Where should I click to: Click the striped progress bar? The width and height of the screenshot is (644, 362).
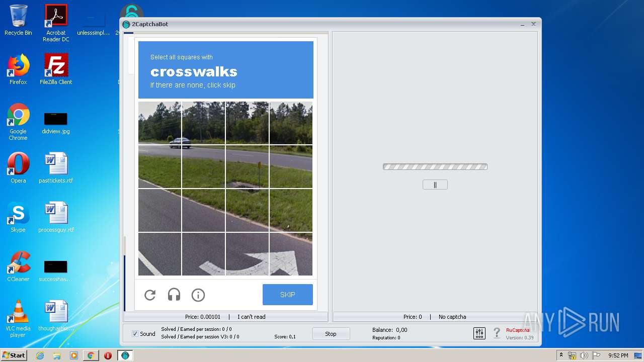pyautogui.click(x=435, y=167)
